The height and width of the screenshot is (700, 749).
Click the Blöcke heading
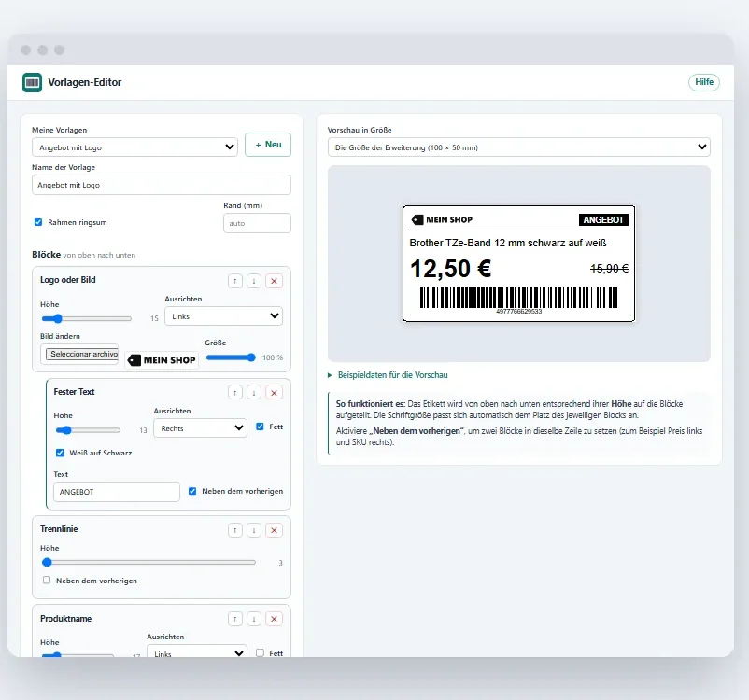pyautogui.click(x=47, y=255)
